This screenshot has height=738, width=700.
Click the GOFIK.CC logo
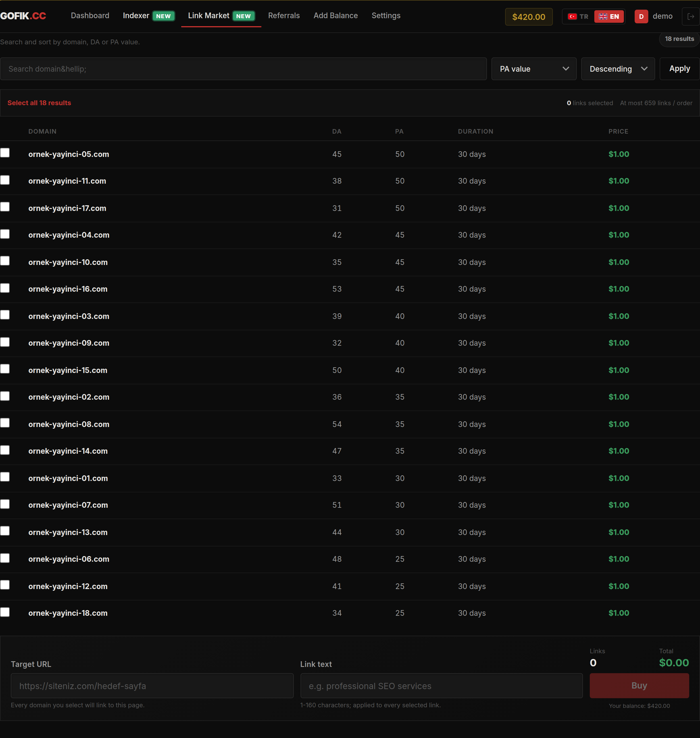click(x=23, y=16)
